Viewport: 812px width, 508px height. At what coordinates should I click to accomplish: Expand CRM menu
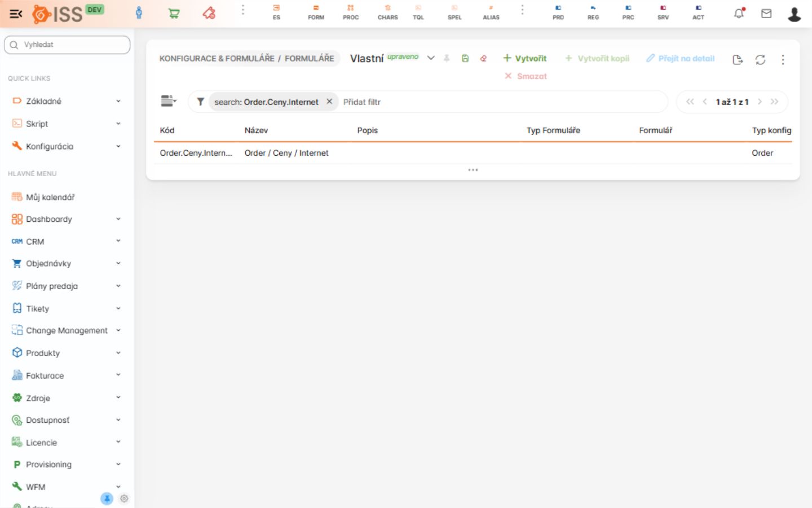point(67,242)
